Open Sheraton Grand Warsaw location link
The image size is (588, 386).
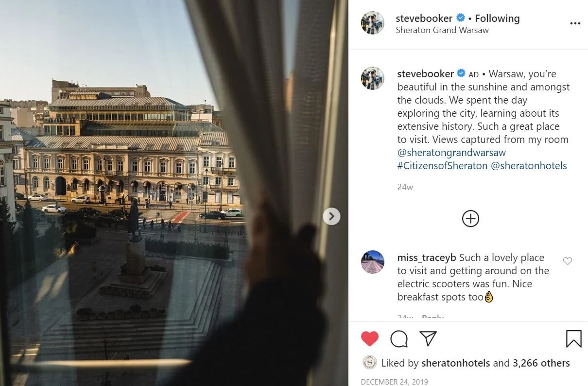[442, 30]
